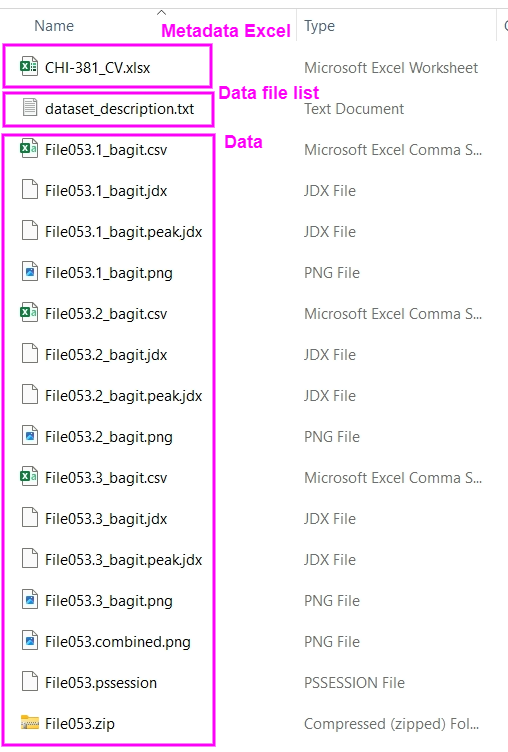Select file name File053.3_bagit.jdx
This screenshot has width=508, height=752.
pyautogui.click(x=106, y=519)
